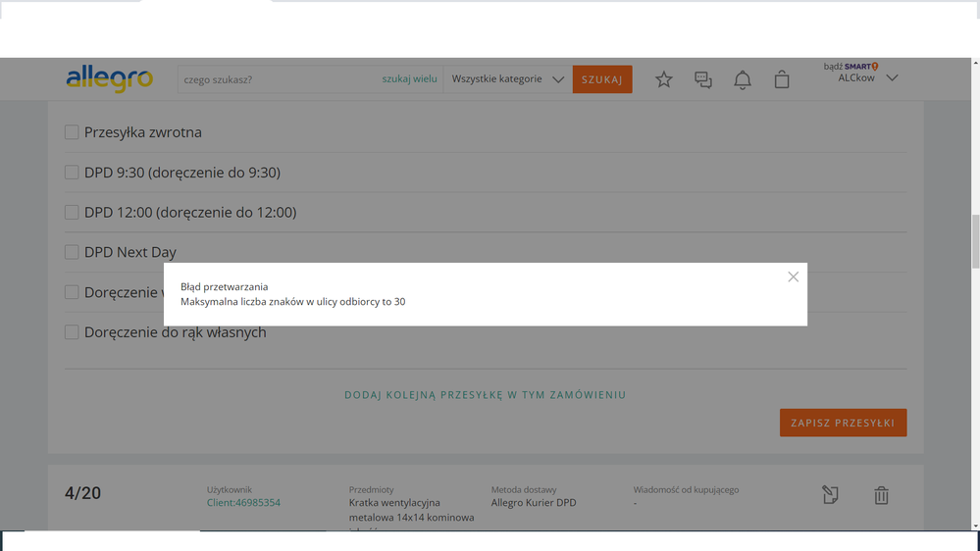Expand ALCkow account menu
Viewport: 980px width, 551px height.
pyautogui.click(x=867, y=77)
